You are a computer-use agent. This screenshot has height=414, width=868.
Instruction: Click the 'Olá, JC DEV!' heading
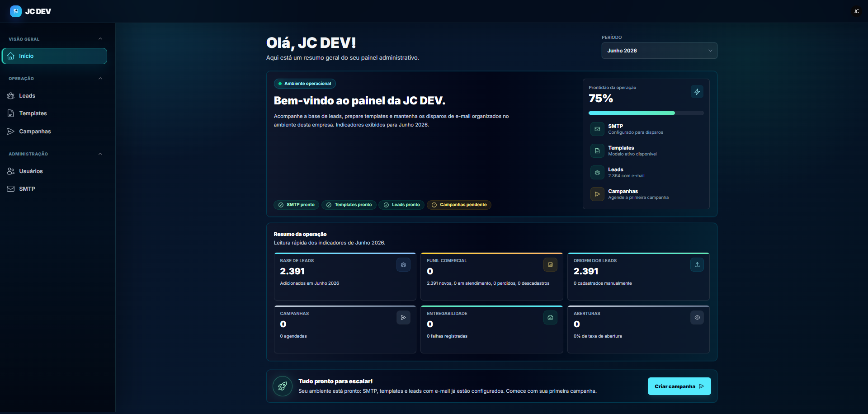311,43
